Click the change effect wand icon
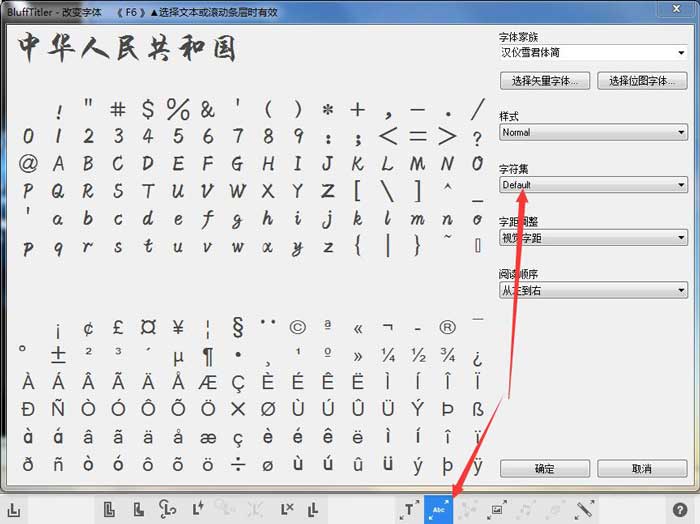 [584, 509]
